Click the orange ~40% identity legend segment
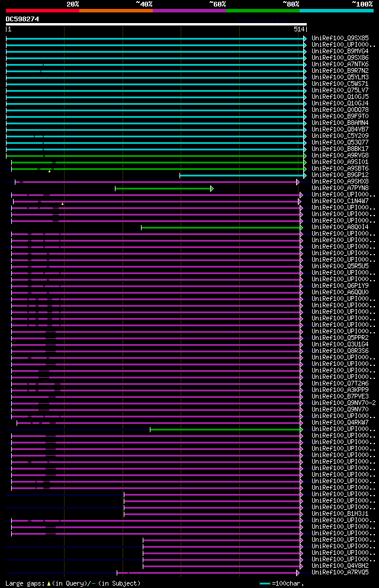 tap(116, 11)
